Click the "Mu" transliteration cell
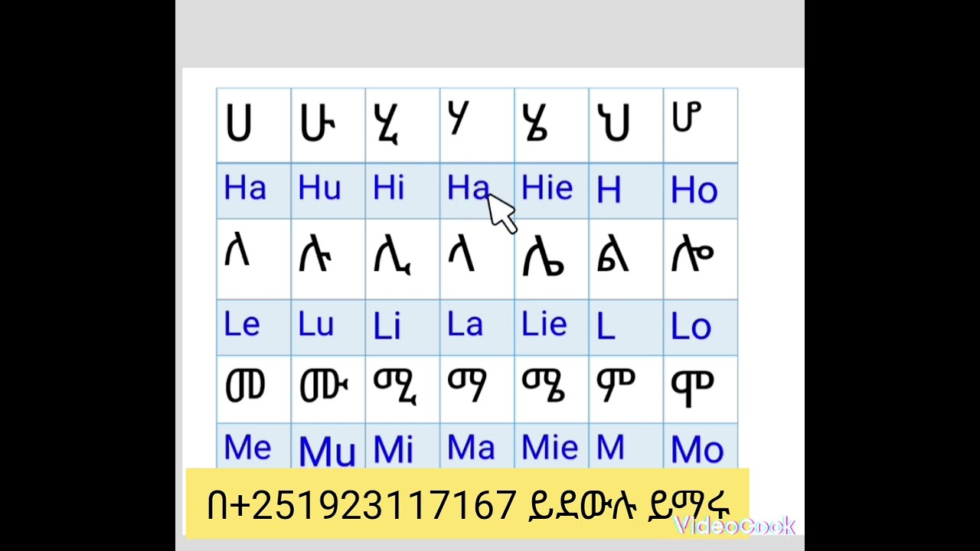 tap(328, 450)
